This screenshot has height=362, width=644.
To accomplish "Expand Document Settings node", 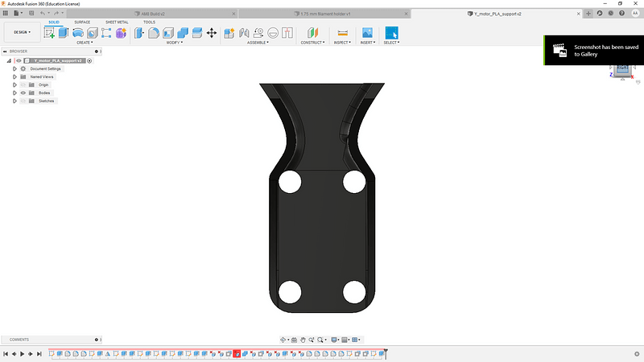I will click(14, 69).
